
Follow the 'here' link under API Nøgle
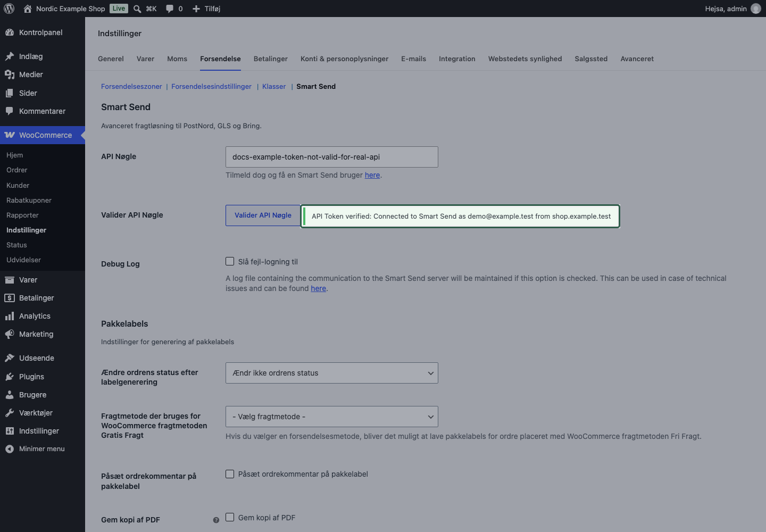[372, 175]
